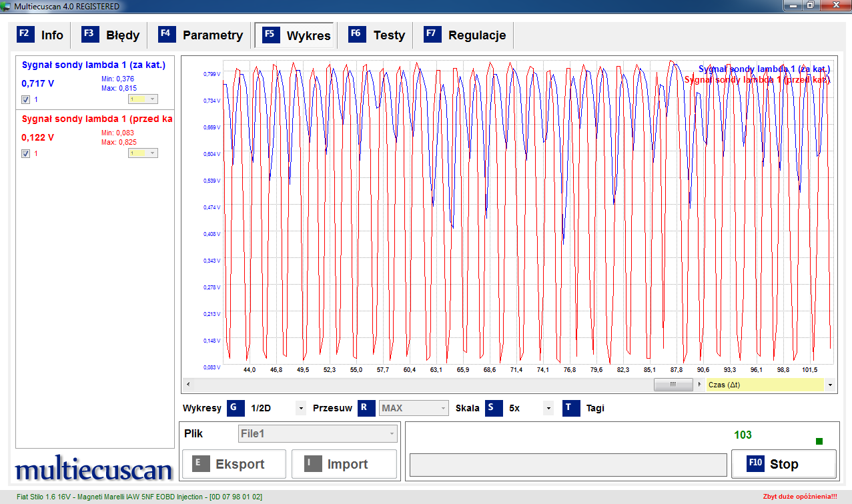Image resolution: width=852 pixels, height=504 pixels.
Task: Click the chart scrollbar left arrow
Action: [187, 385]
